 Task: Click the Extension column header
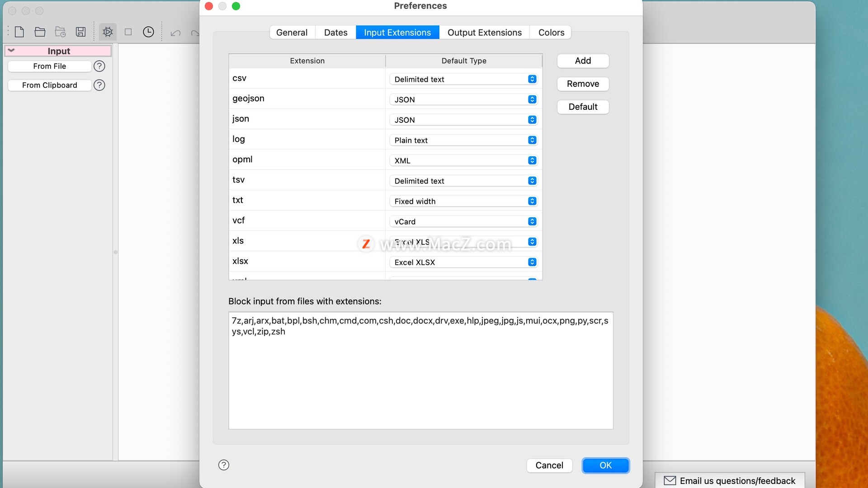tap(307, 61)
